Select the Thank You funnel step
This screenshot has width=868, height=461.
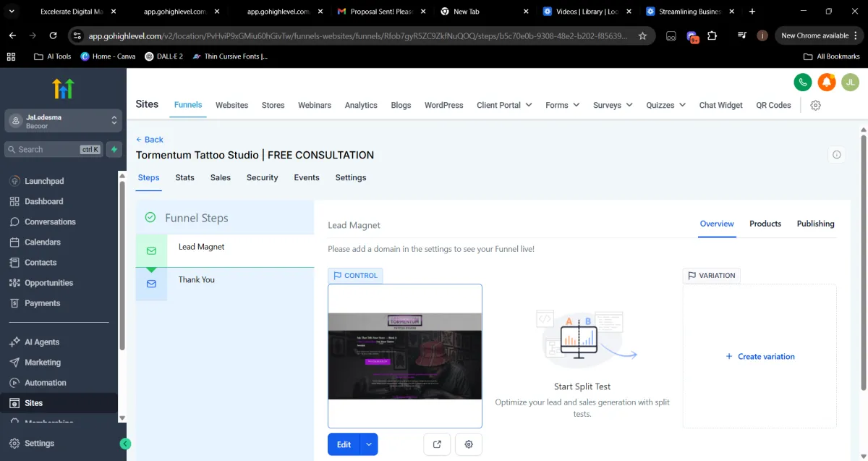(x=225, y=284)
